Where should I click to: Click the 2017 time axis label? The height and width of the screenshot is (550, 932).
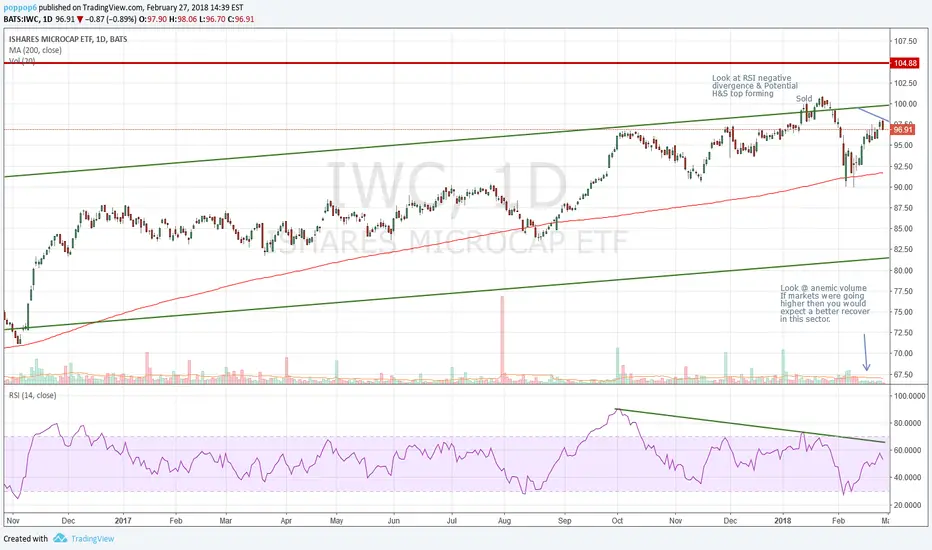coord(123,520)
